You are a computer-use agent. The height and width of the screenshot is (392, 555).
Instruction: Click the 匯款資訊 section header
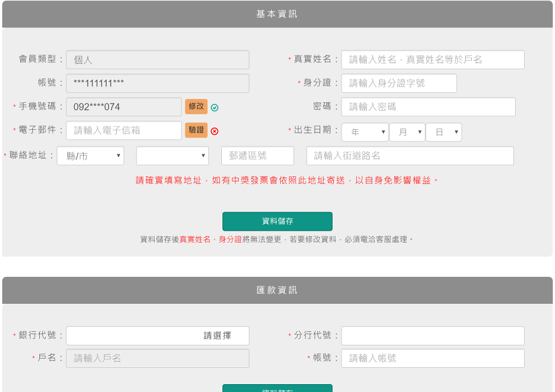277,290
